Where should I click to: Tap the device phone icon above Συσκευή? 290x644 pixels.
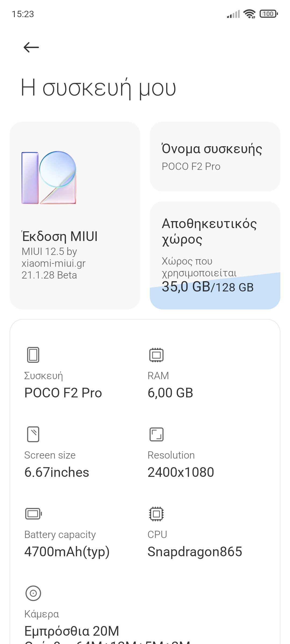33,355
